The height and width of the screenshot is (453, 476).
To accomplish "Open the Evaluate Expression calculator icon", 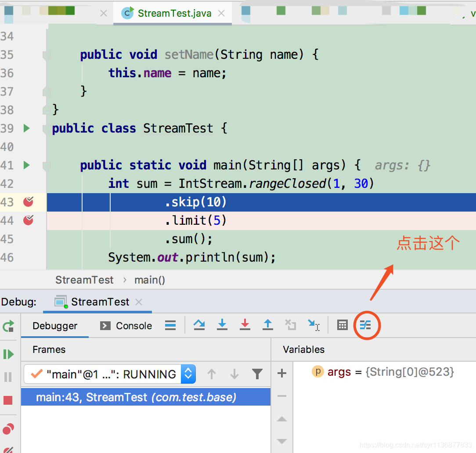I will click(x=342, y=325).
